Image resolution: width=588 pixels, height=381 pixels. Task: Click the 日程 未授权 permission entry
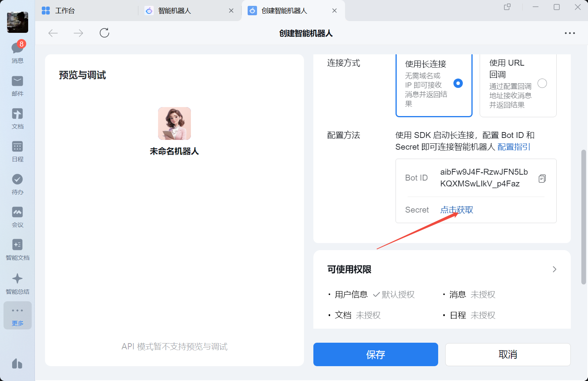[x=469, y=315]
